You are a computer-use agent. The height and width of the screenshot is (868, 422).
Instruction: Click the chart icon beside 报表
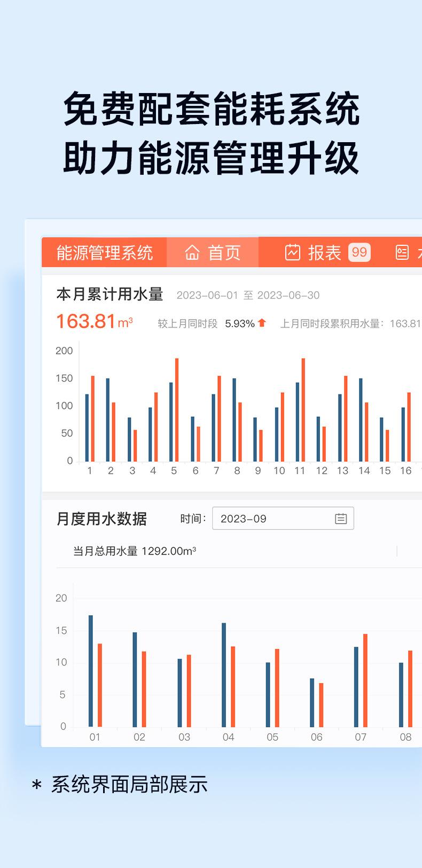293,252
